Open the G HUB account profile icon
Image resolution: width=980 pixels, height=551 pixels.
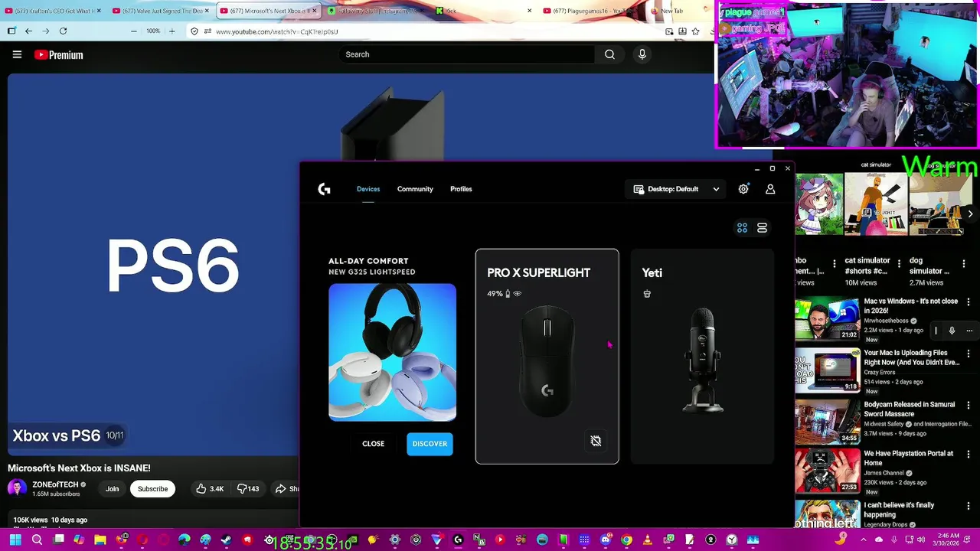coord(770,189)
